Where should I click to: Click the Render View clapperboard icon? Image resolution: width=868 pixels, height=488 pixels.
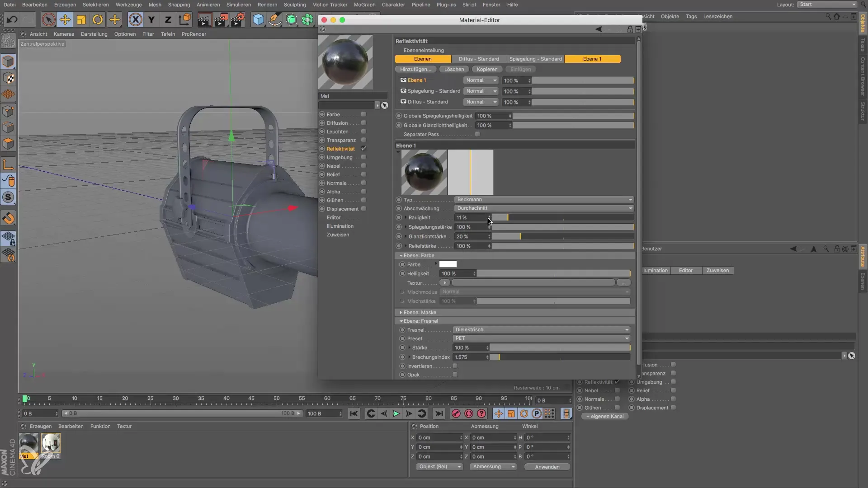[x=204, y=19]
